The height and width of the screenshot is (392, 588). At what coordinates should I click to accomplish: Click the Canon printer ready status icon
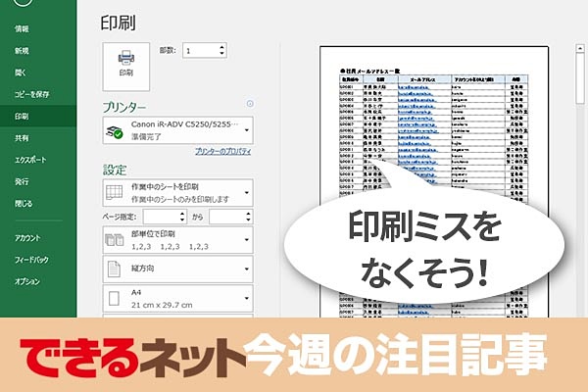[115, 131]
